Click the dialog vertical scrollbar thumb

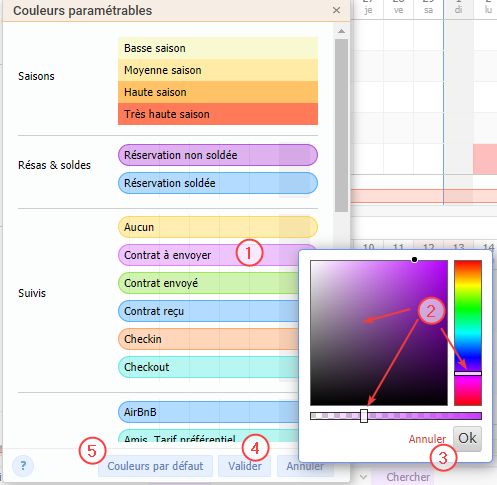[x=341, y=125]
